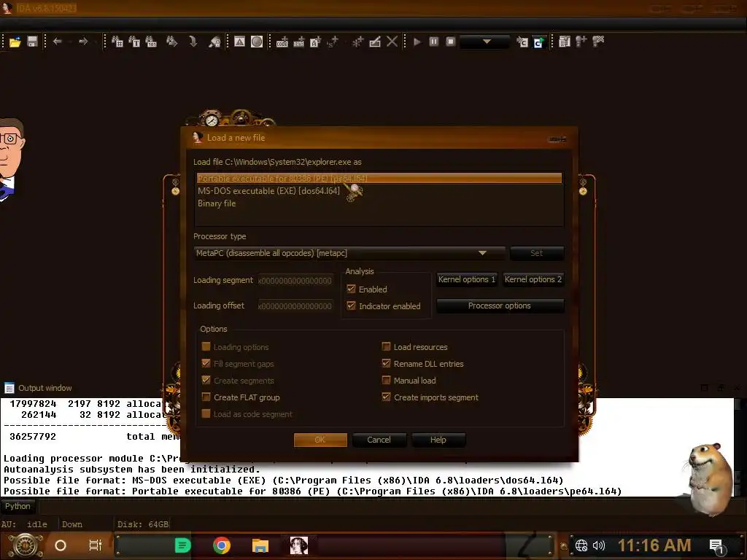
Task: Click the X delete toolbar icon
Action: 392,42
